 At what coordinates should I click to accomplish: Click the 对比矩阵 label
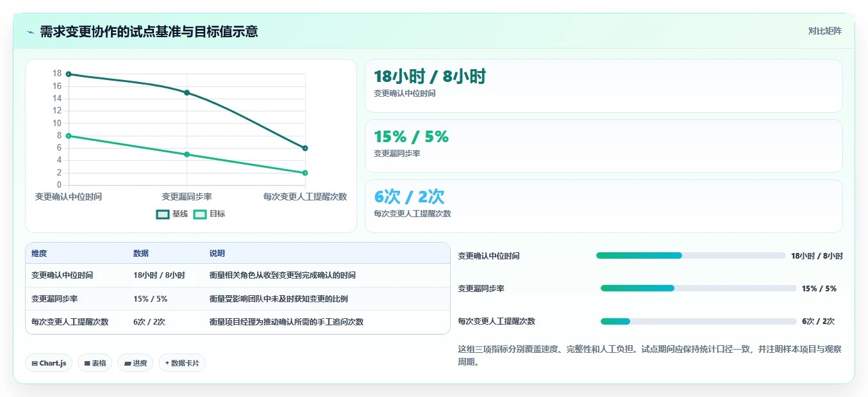coord(825,31)
